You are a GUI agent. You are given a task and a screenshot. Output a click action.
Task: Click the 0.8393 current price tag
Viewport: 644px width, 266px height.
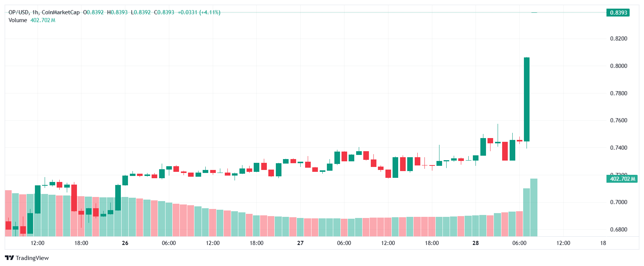pyautogui.click(x=618, y=12)
